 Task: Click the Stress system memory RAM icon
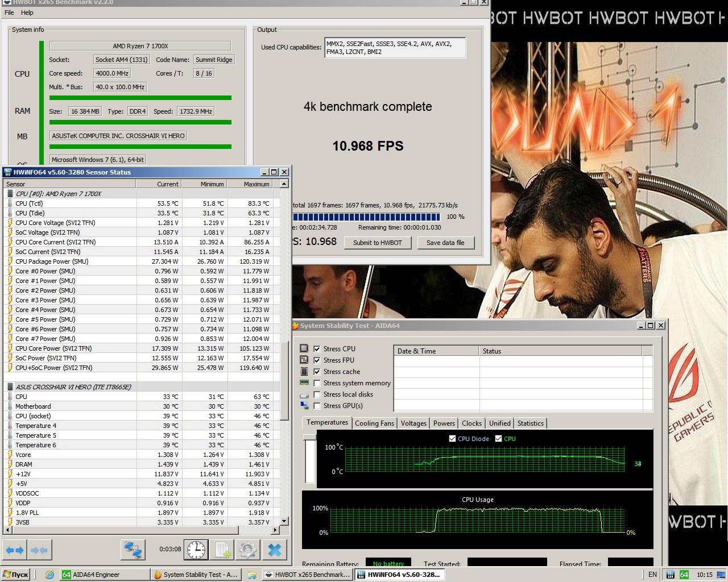coord(304,383)
